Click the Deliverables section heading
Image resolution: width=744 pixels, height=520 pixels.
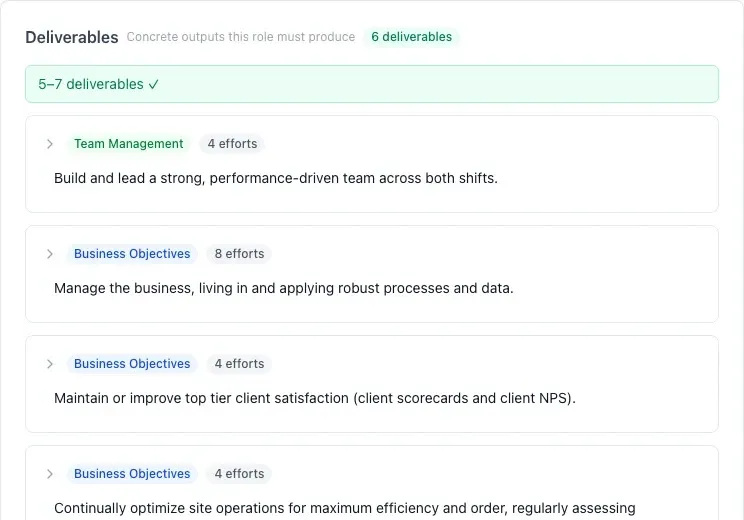72,37
